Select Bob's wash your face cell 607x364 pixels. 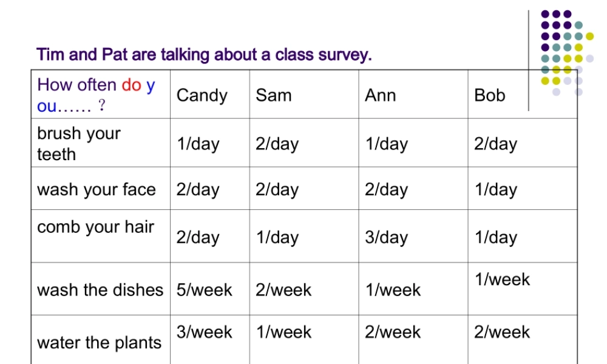(496, 189)
